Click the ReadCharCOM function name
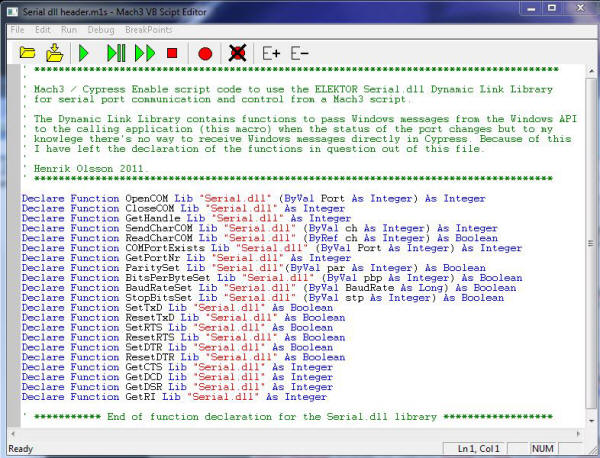The image size is (600, 458). pyautogui.click(x=159, y=238)
